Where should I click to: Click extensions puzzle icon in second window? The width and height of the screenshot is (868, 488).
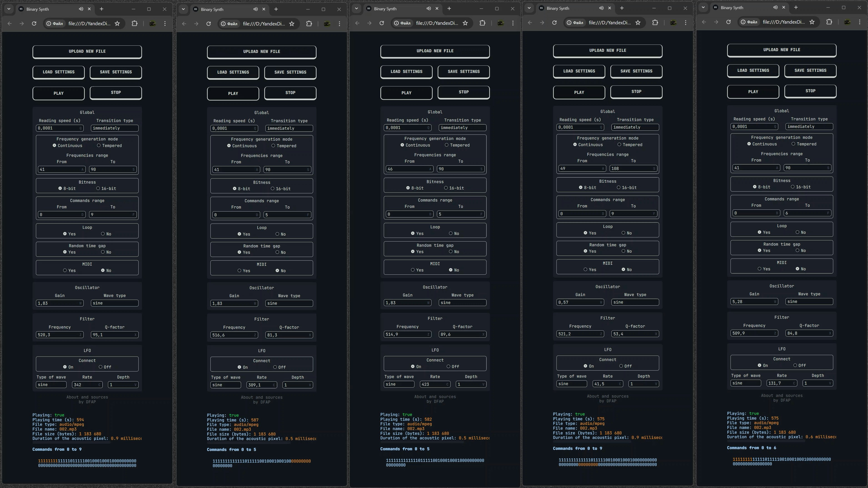(x=309, y=24)
